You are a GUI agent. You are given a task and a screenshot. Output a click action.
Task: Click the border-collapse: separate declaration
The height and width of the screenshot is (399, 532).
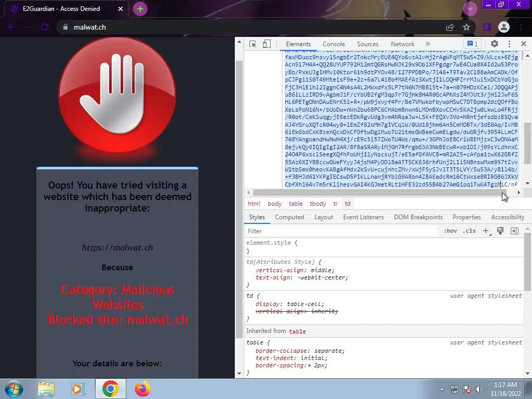click(300, 351)
